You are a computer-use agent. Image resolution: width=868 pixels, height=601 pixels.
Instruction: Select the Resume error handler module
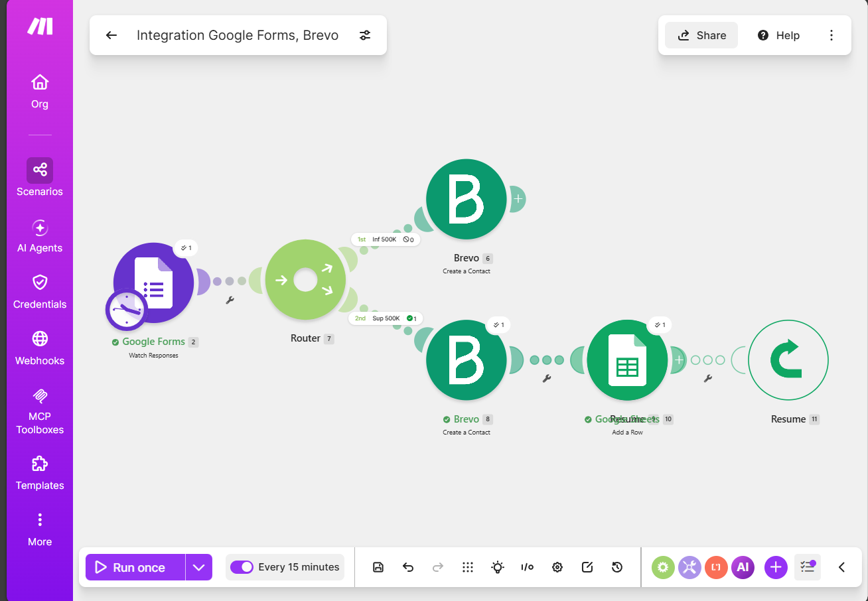[x=788, y=360]
